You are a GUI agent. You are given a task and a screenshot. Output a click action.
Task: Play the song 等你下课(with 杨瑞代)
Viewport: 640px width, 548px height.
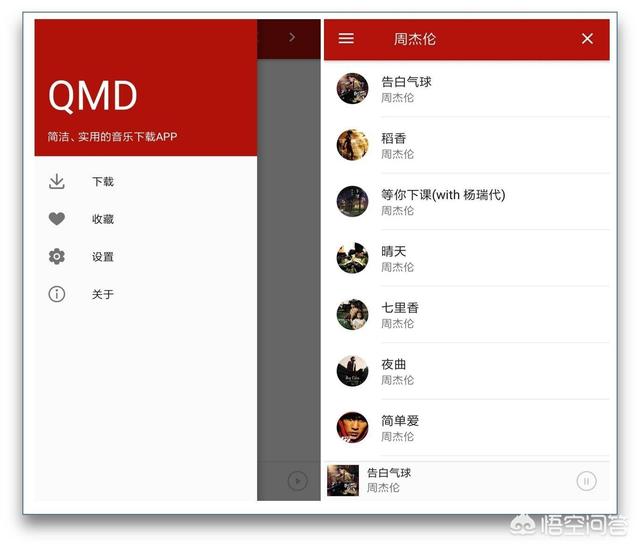click(443, 195)
